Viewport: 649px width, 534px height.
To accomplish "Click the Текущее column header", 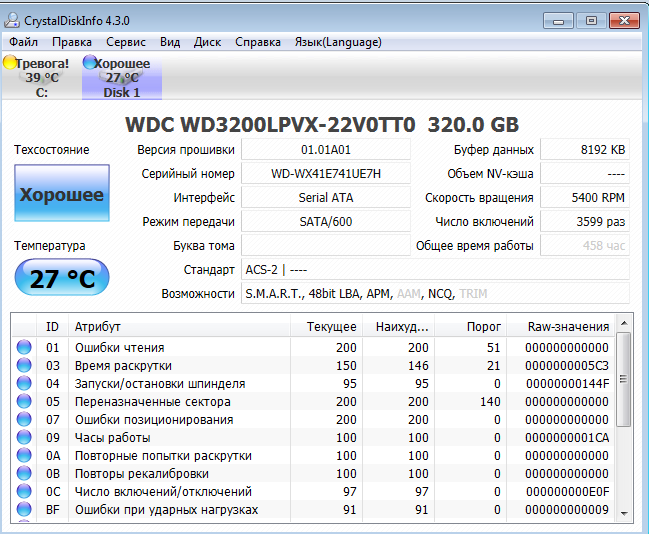I will point(327,326).
